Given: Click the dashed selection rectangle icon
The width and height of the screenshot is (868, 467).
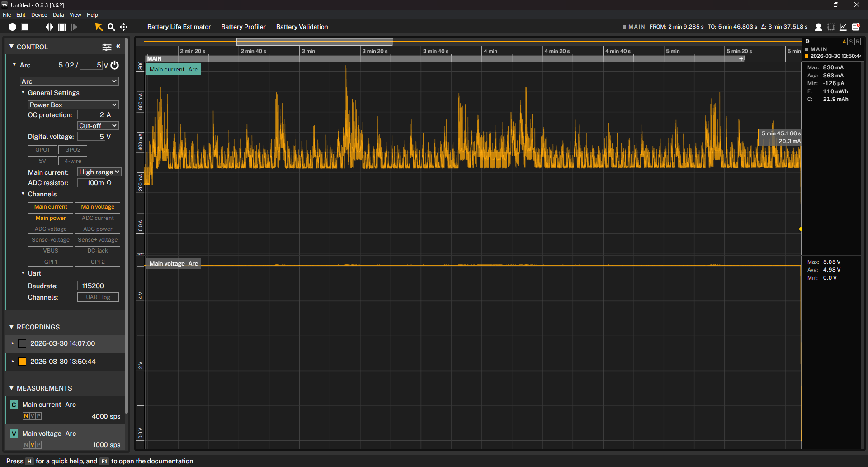Looking at the screenshot, I should [x=831, y=27].
